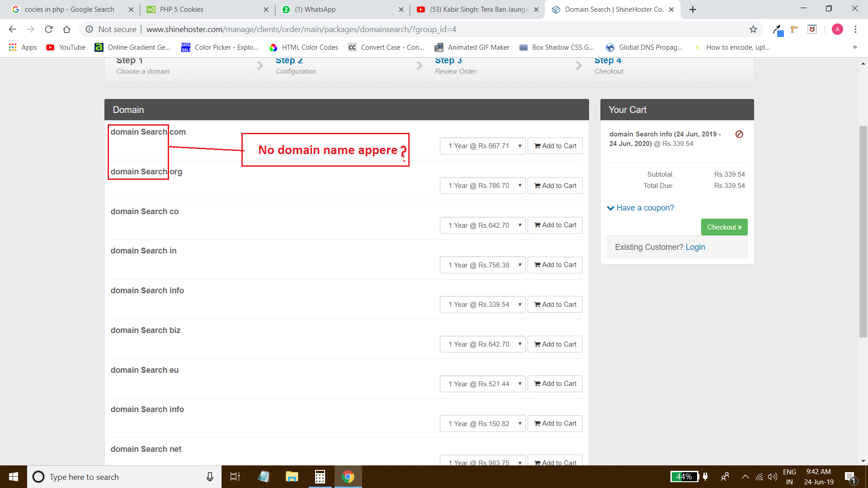
Task: Click the color picker extension icon
Action: coord(778,30)
